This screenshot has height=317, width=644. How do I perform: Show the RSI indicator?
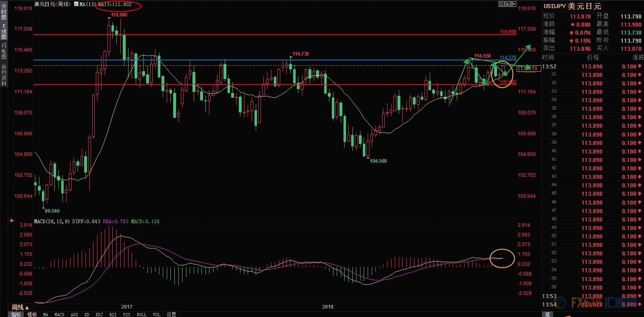click(x=113, y=314)
